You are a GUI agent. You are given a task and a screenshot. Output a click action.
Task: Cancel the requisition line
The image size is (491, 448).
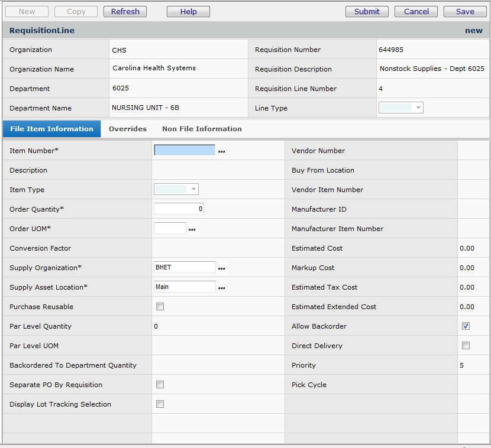416,12
